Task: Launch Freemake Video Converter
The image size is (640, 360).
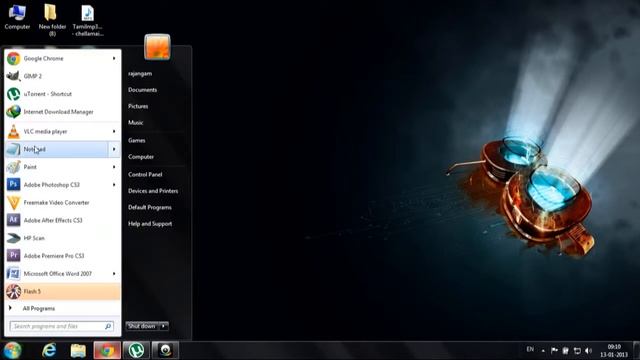Action: tap(62, 202)
